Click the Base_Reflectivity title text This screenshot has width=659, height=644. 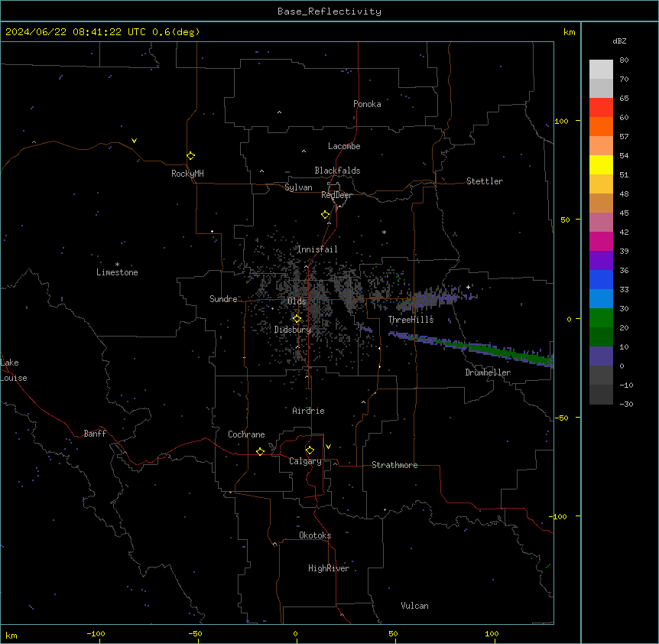point(329,11)
